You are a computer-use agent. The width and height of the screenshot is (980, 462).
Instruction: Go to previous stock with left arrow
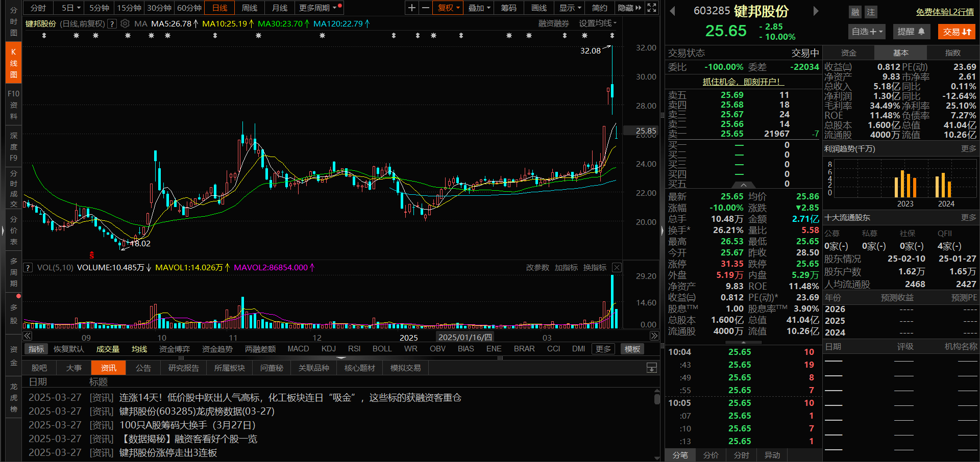(x=673, y=11)
